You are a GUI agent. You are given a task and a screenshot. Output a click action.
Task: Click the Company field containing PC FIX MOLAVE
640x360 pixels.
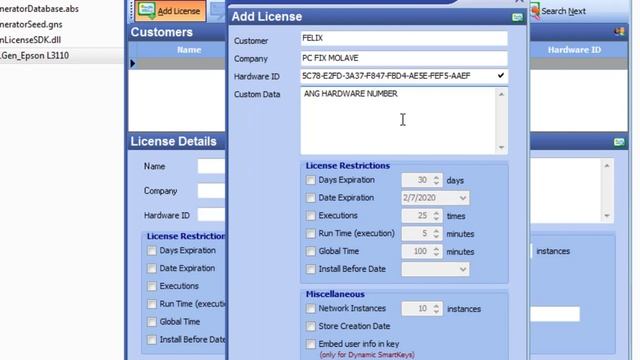click(x=404, y=58)
